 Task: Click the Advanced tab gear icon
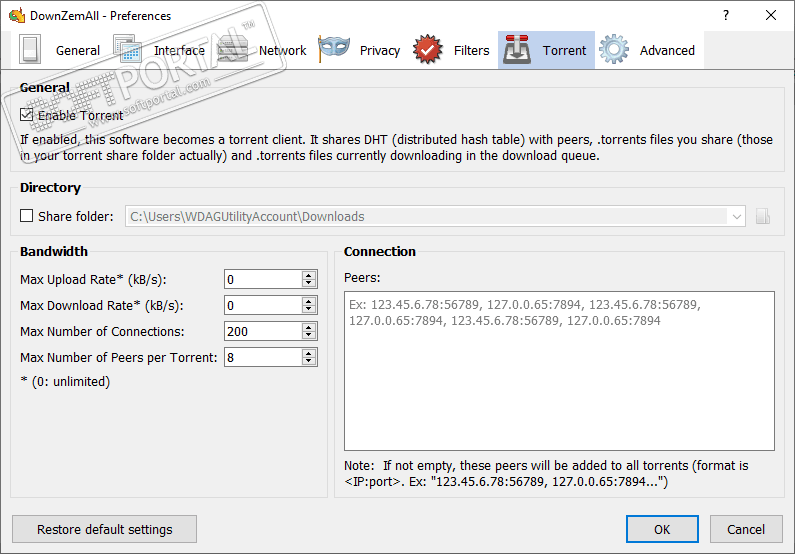click(x=613, y=50)
